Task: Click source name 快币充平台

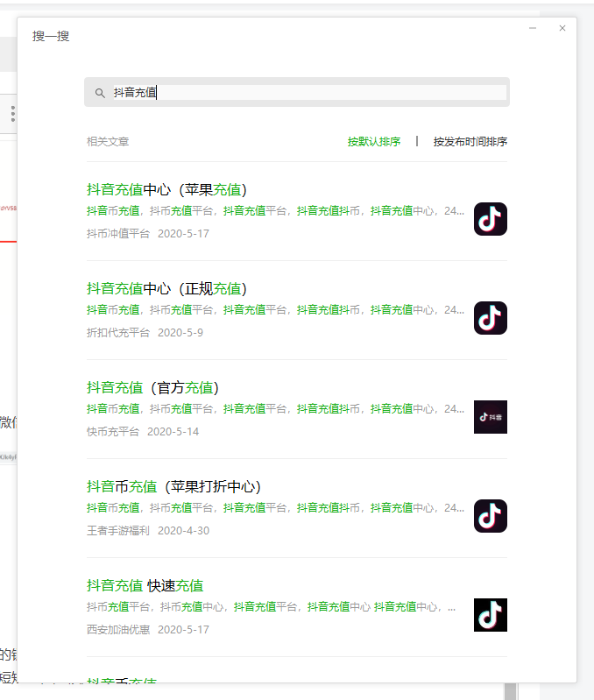Action: tap(113, 432)
